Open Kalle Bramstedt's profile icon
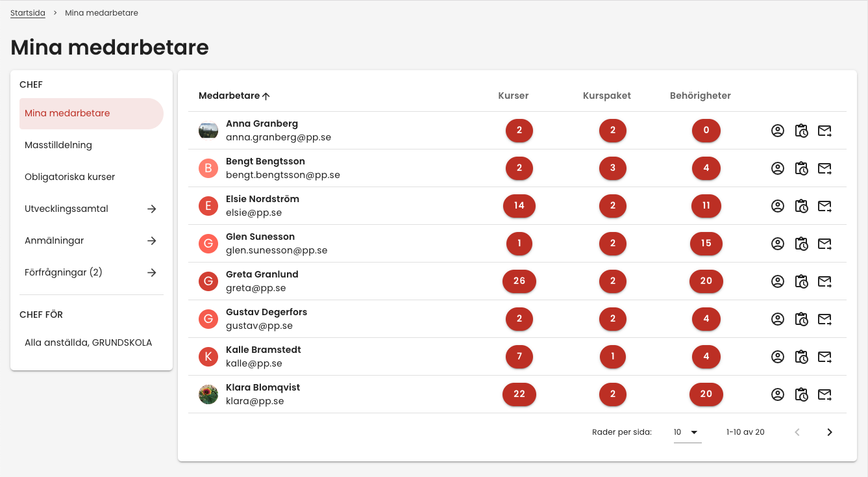 (777, 357)
